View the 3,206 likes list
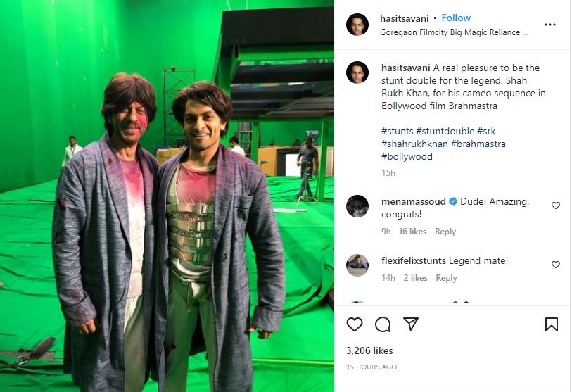572x392 pixels. click(369, 350)
